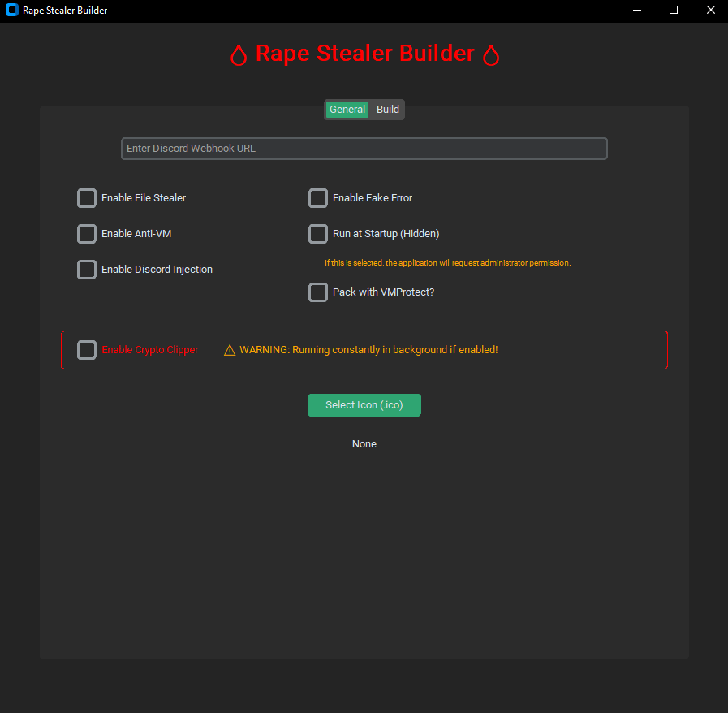Close the builder window
Image resolution: width=728 pixels, height=713 pixels.
(x=710, y=11)
